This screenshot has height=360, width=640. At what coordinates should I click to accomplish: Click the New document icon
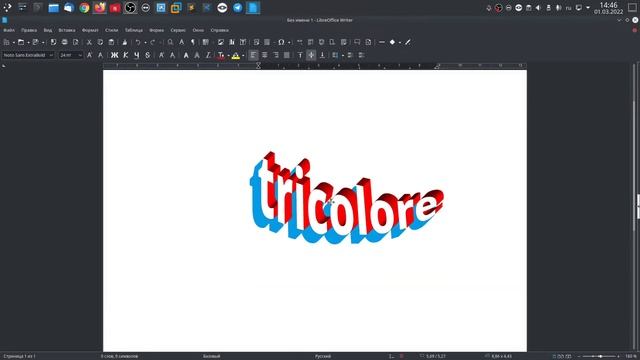[7, 42]
